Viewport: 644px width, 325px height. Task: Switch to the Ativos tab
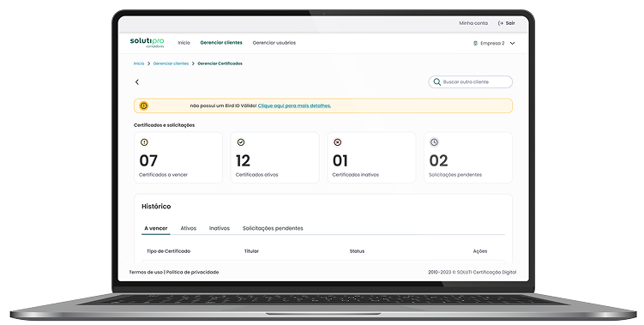(189, 228)
